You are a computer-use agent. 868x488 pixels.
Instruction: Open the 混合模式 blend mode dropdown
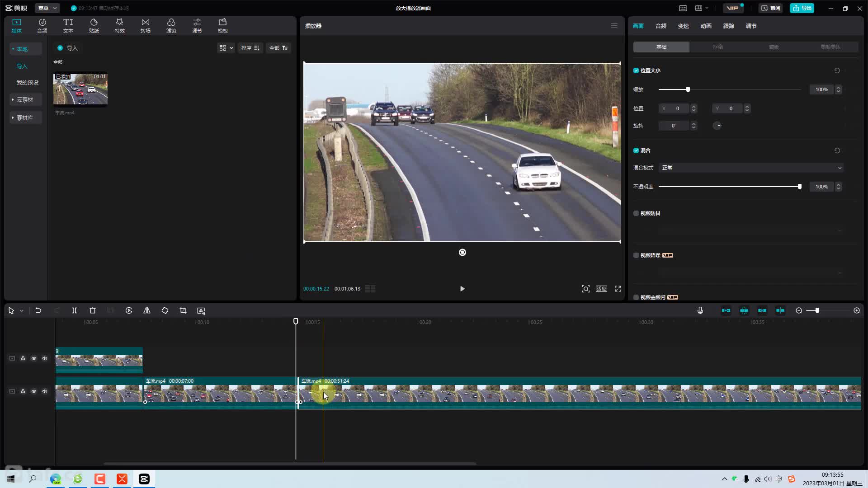pos(751,168)
